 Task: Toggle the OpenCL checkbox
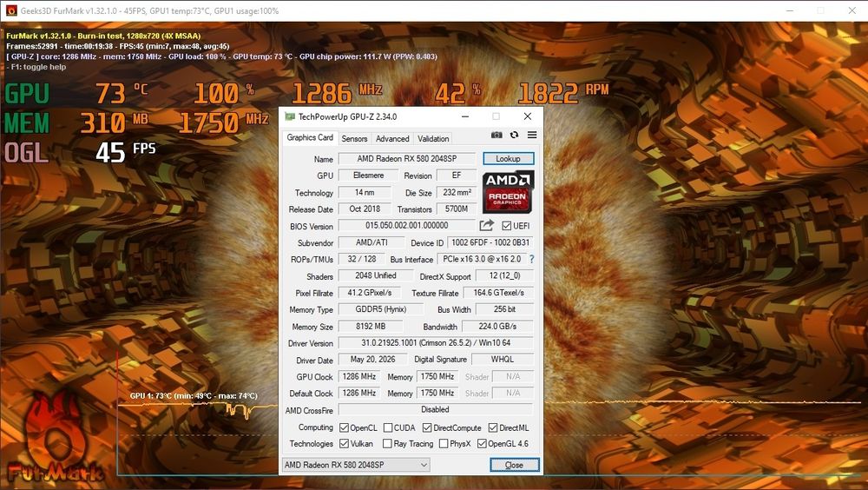(344, 427)
